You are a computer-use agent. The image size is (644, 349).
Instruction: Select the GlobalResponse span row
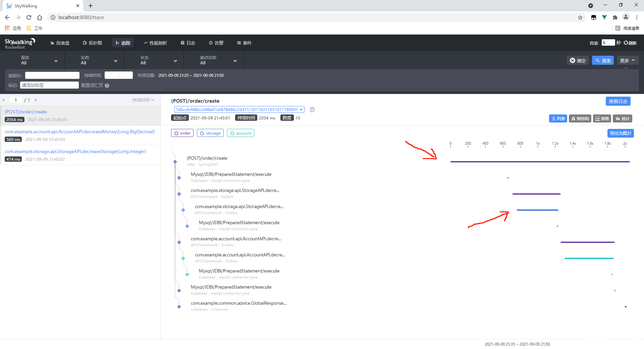pyautogui.click(x=238, y=306)
